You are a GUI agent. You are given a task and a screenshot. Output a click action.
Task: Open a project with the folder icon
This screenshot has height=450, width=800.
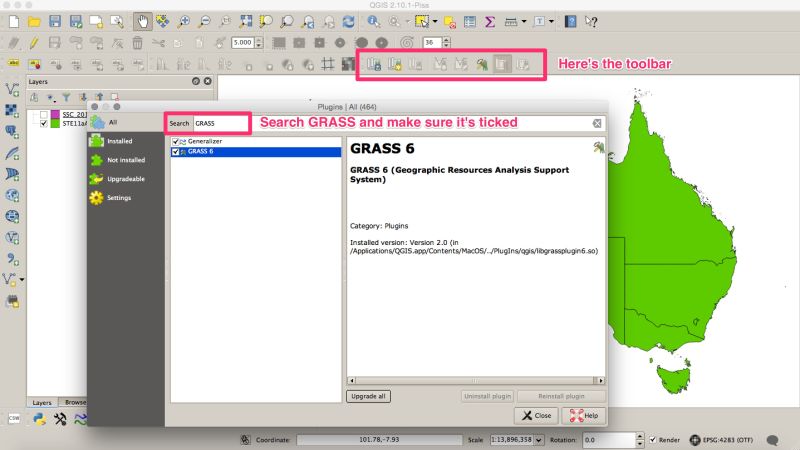[34, 21]
